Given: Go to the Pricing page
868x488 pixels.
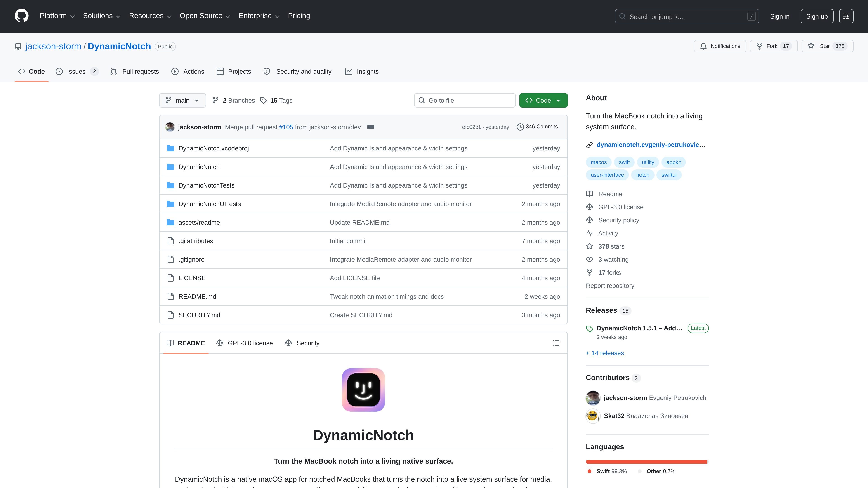Looking at the screenshot, I should (299, 16).
